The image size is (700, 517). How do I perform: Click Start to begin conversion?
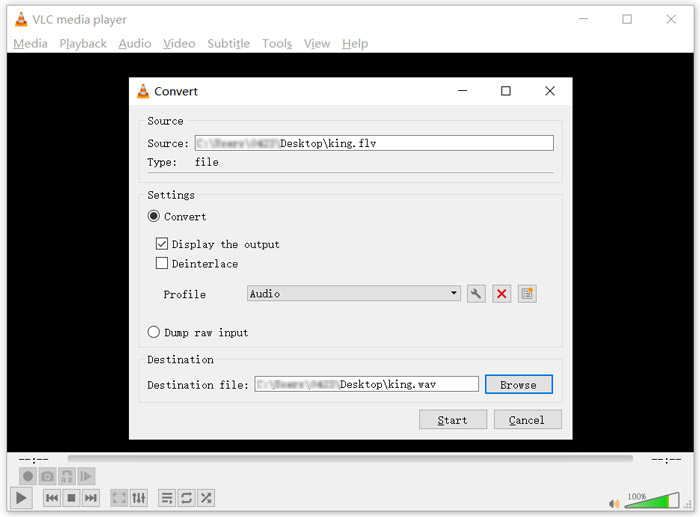tap(453, 420)
